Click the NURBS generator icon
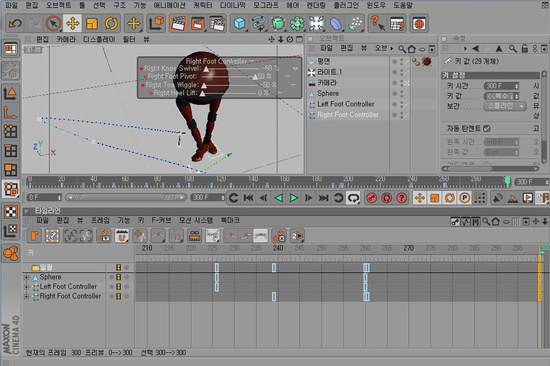The width and height of the screenshot is (550, 366). 278,24
